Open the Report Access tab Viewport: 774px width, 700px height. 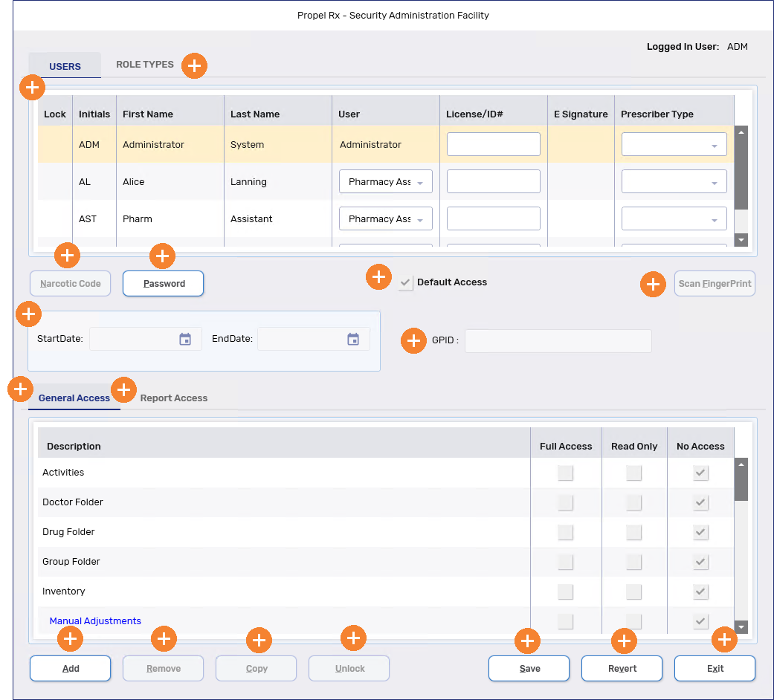click(x=173, y=398)
